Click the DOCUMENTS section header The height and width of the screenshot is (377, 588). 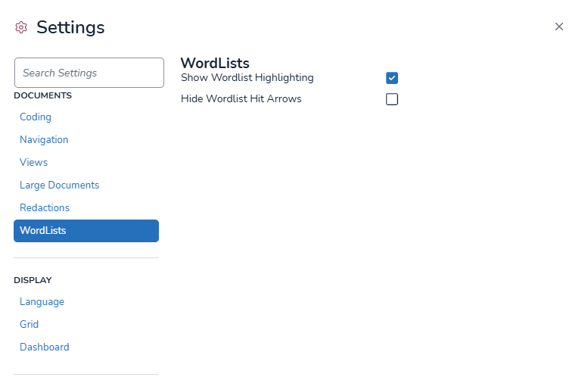[x=42, y=96]
